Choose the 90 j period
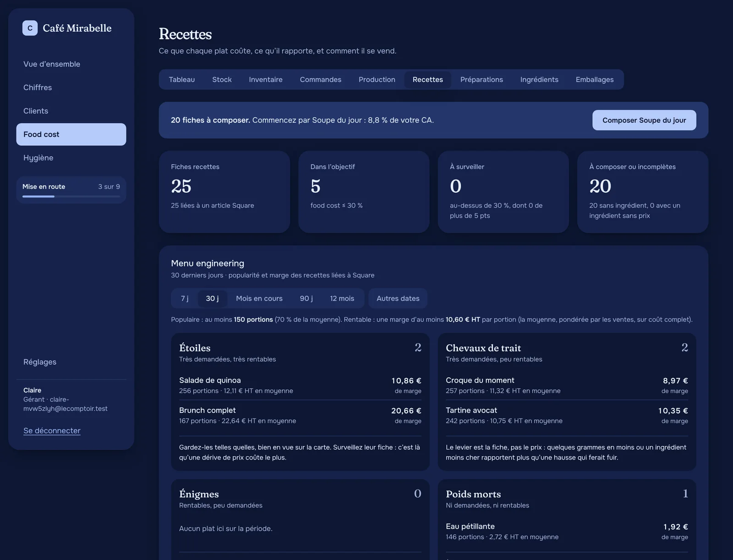 (306, 298)
